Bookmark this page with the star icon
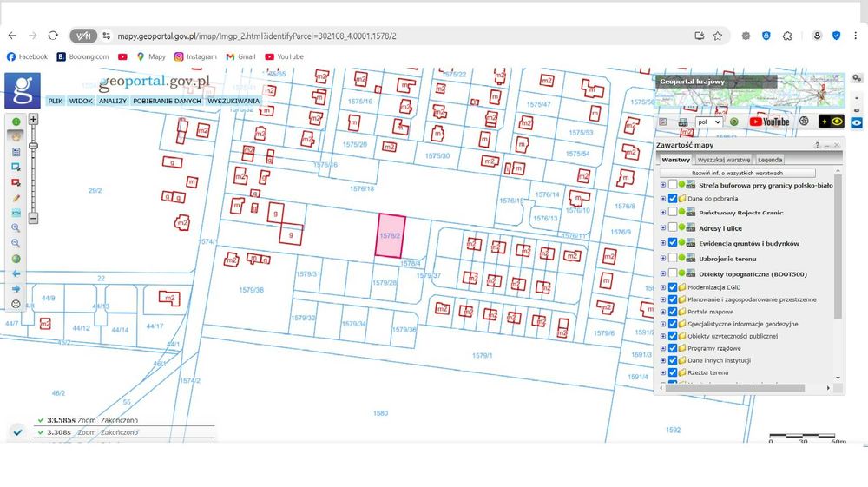Image resolution: width=868 pixels, height=487 pixels. pyautogui.click(x=718, y=36)
